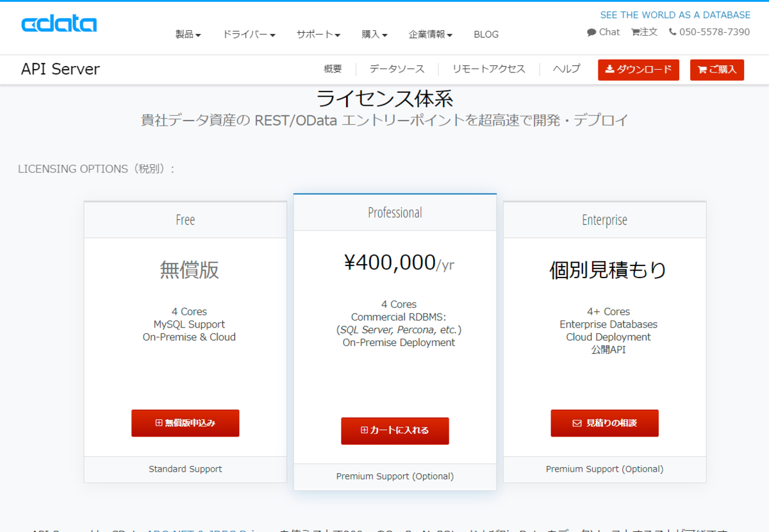Screen dimensions: 769x532
Task: Open the ドライバー dropdown menu
Action: 249,35
